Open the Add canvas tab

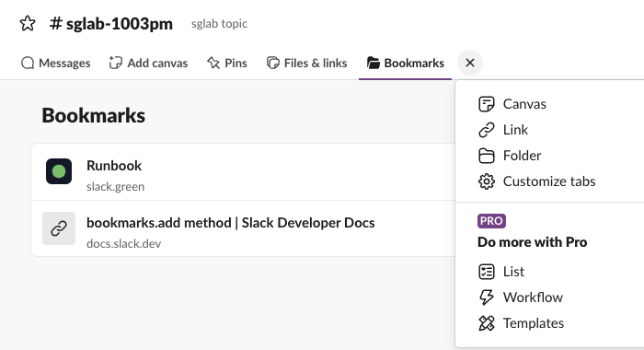coord(148,63)
